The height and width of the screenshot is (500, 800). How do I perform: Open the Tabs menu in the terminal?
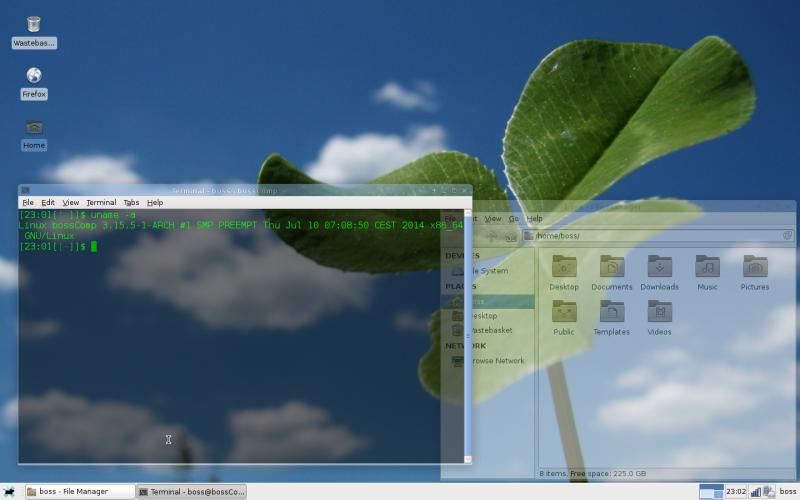point(131,202)
